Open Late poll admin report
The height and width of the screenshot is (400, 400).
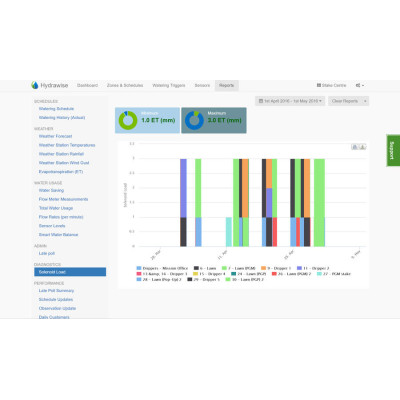47,253
